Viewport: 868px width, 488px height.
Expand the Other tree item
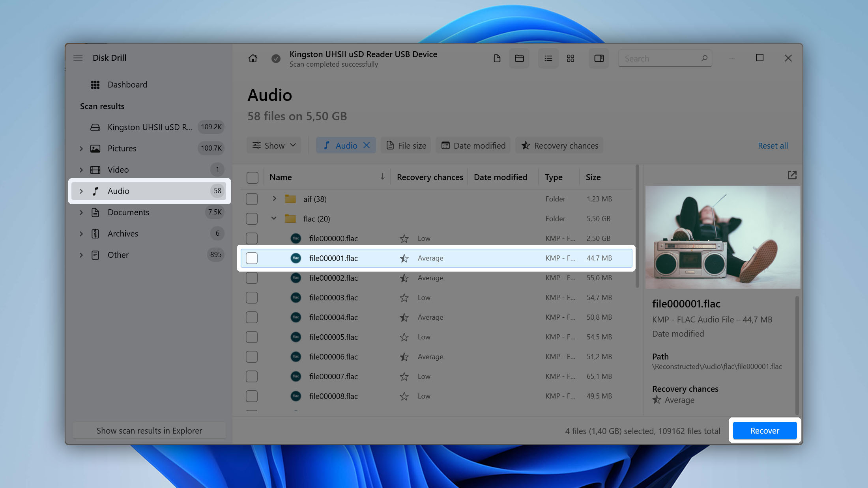(x=81, y=255)
